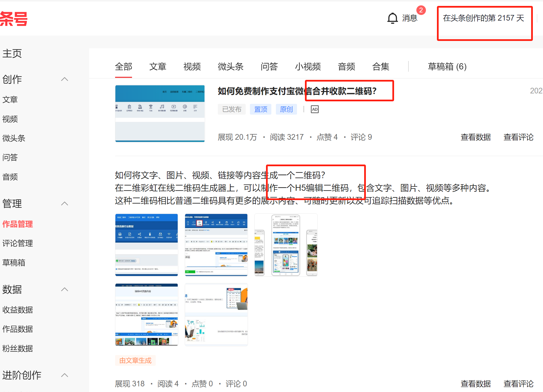
Task: Collapse the 管理 sidebar section
Action: tap(65, 203)
